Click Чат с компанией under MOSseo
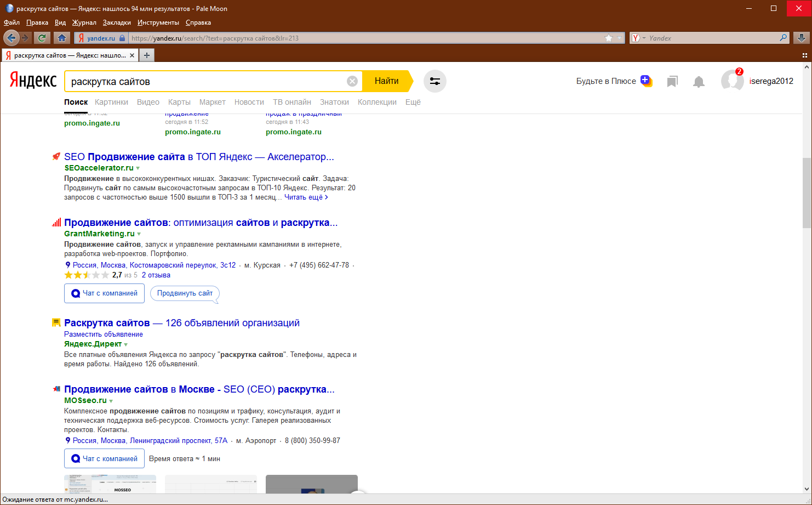Viewport: 812px width, 505px height. pyautogui.click(x=104, y=459)
